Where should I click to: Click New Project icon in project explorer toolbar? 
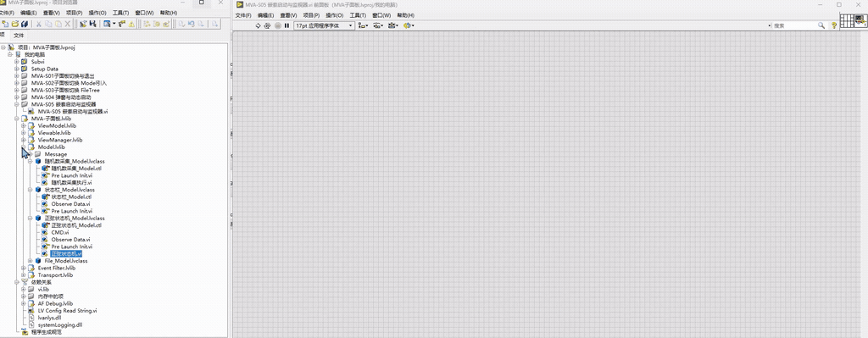(6, 24)
